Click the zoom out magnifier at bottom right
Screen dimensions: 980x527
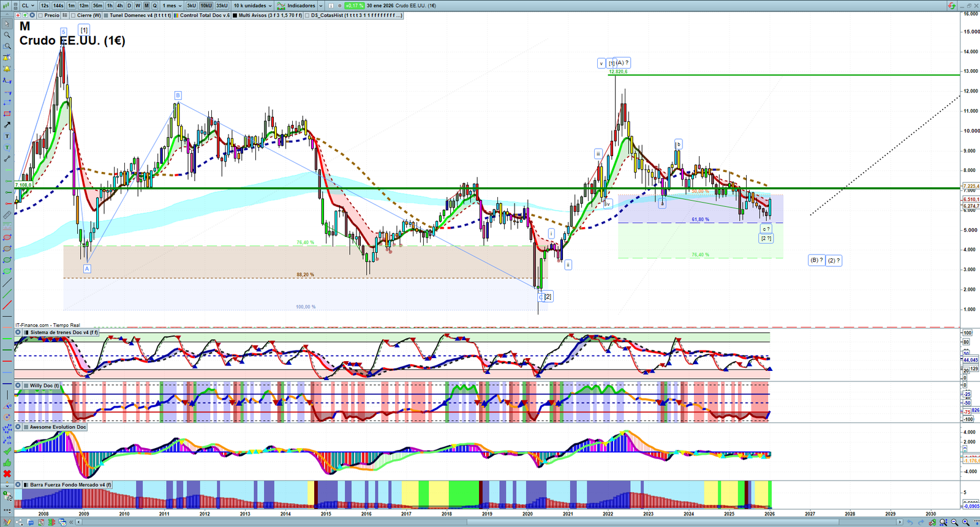pos(954,522)
